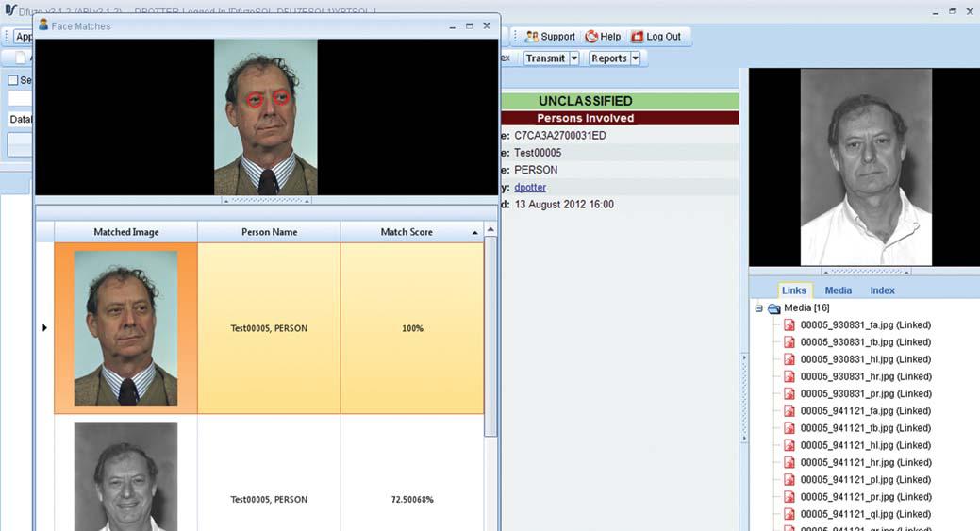Select file name 00005_941121_ql.jpg (Linked)

click(866, 514)
